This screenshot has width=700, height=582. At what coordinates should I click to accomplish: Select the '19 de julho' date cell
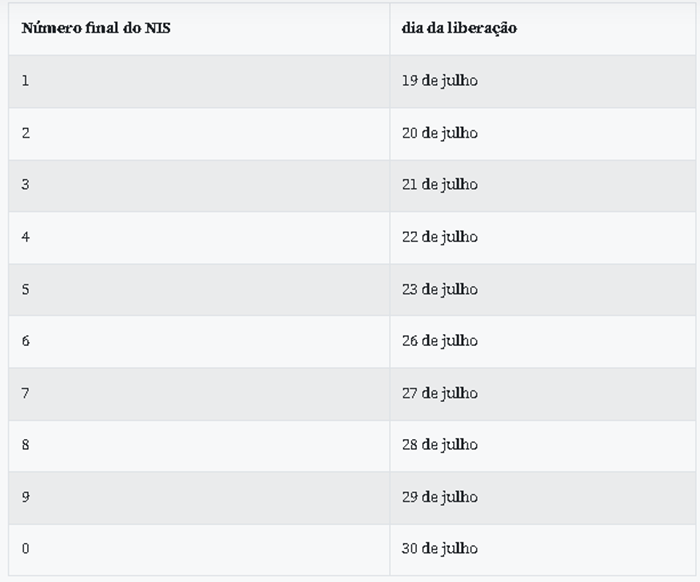(440, 80)
